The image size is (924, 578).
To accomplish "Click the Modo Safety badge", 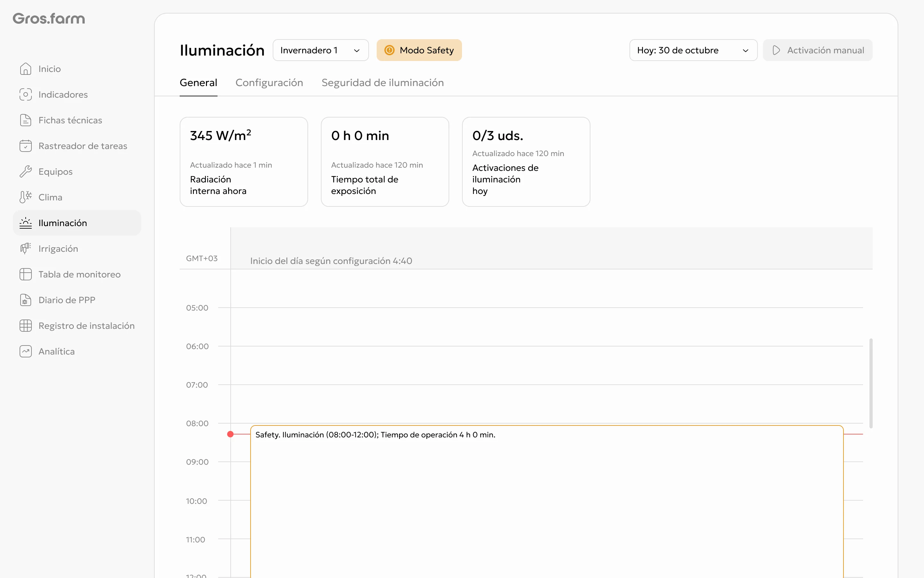I will [419, 50].
